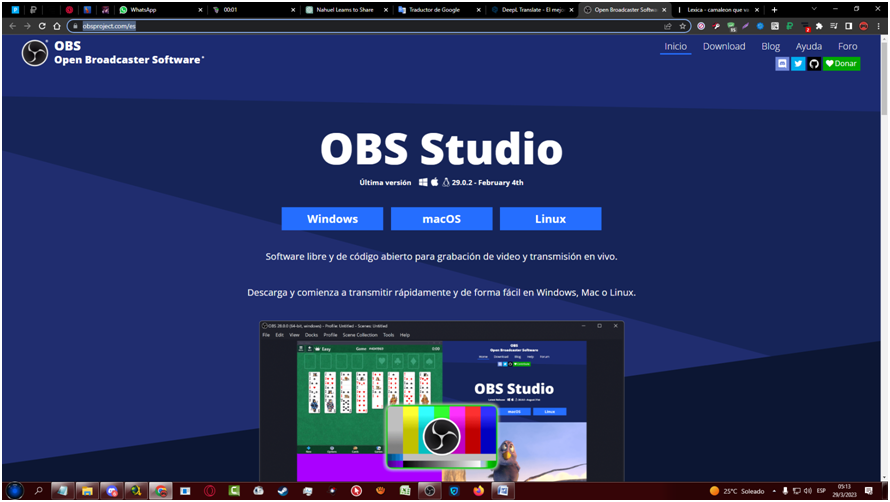Open OBS Studio from the taskbar
The width and height of the screenshot is (890, 502).
[430, 491]
